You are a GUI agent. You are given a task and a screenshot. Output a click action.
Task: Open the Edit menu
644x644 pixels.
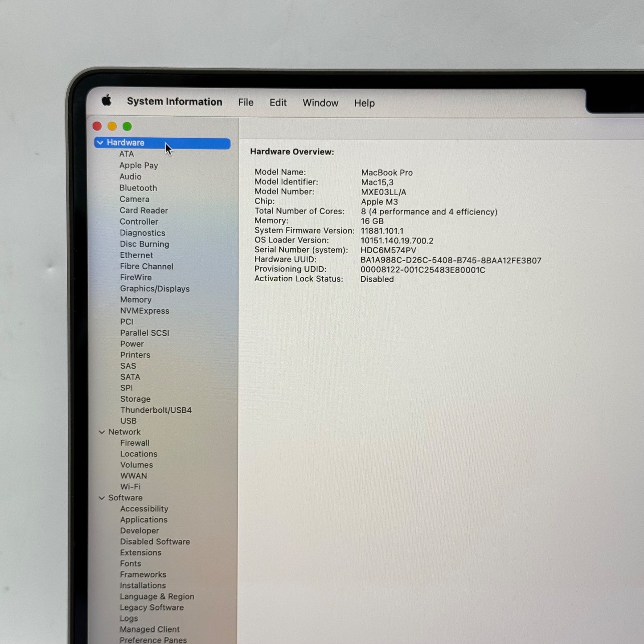(x=278, y=103)
